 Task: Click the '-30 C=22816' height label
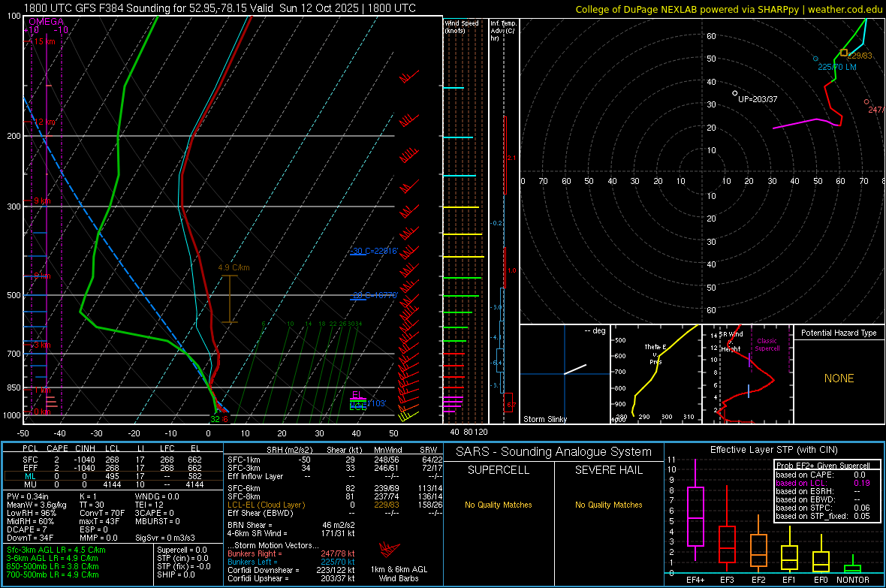[x=373, y=251]
